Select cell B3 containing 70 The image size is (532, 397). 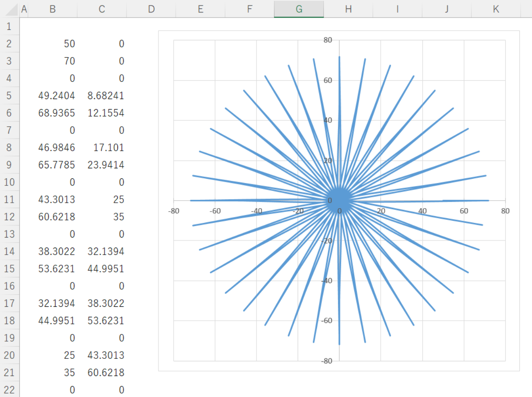(52, 61)
